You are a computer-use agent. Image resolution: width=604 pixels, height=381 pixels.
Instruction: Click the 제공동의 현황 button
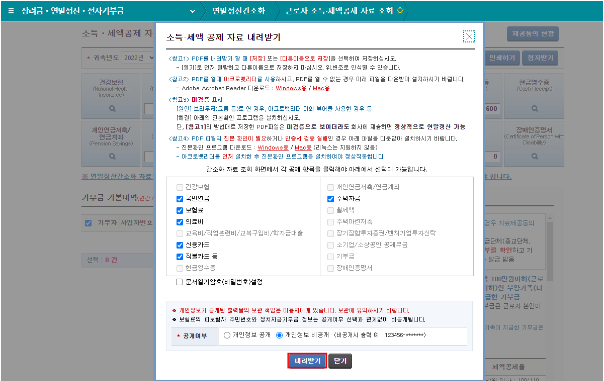pyautogui.click(x=533, y=34)
